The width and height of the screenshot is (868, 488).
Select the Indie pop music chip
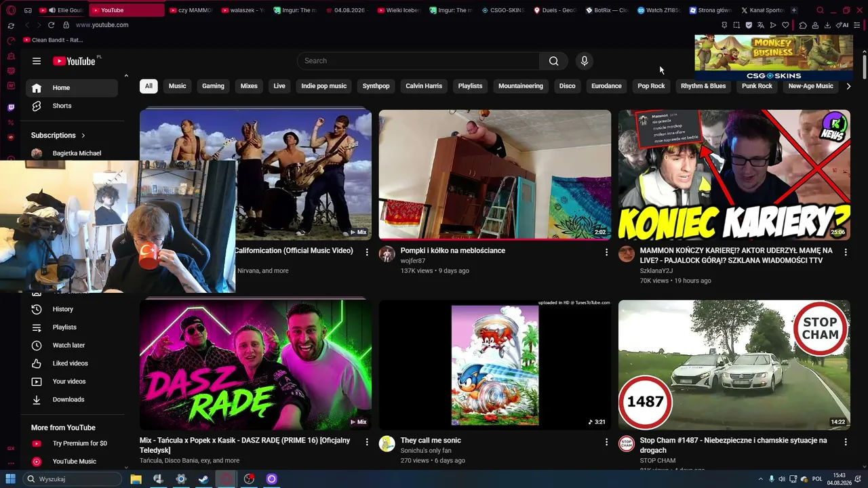[324, 86]
